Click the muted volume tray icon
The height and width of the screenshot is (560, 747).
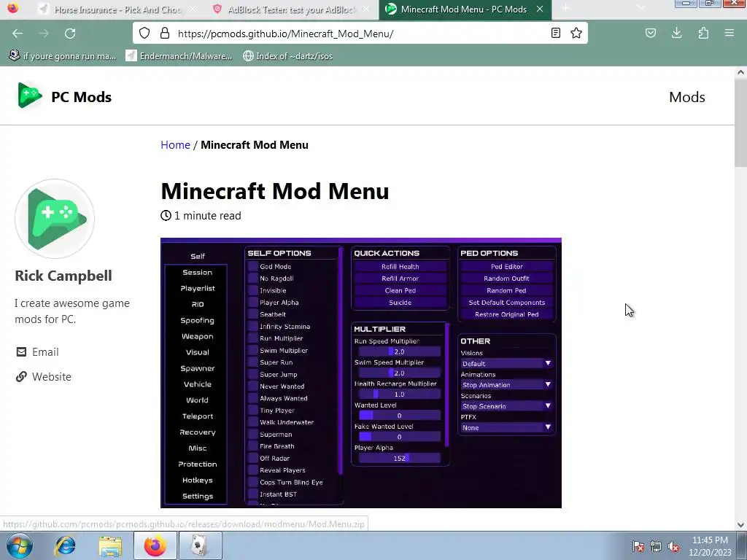673,546
